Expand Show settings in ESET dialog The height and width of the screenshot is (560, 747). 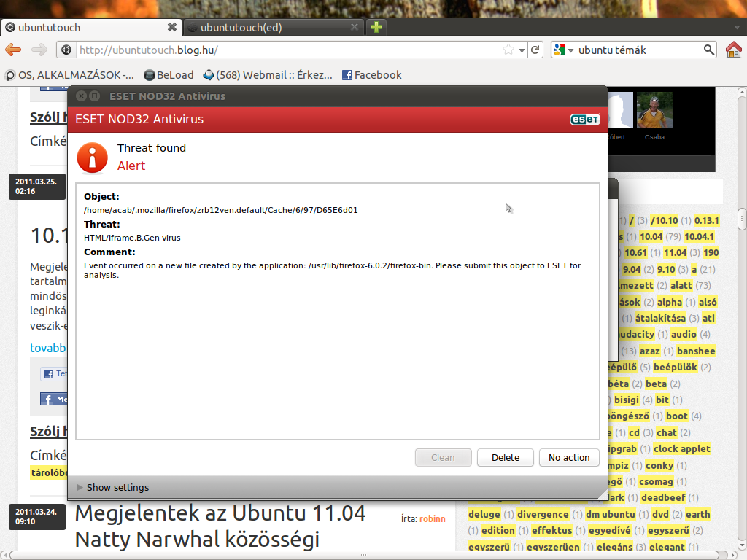113,487
